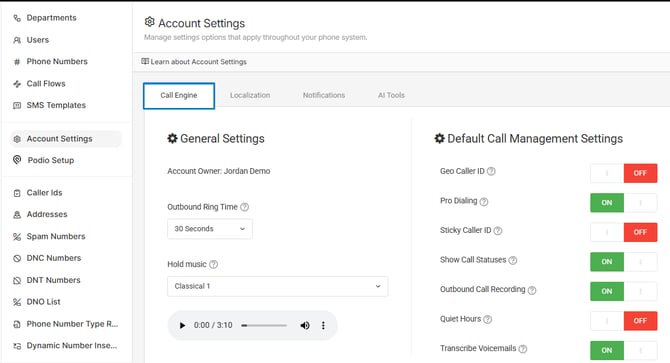Viewport: 670px width, 363px height.
Task: Play the hold music preview
Action: pyautogui.click(x=182, y=325)
